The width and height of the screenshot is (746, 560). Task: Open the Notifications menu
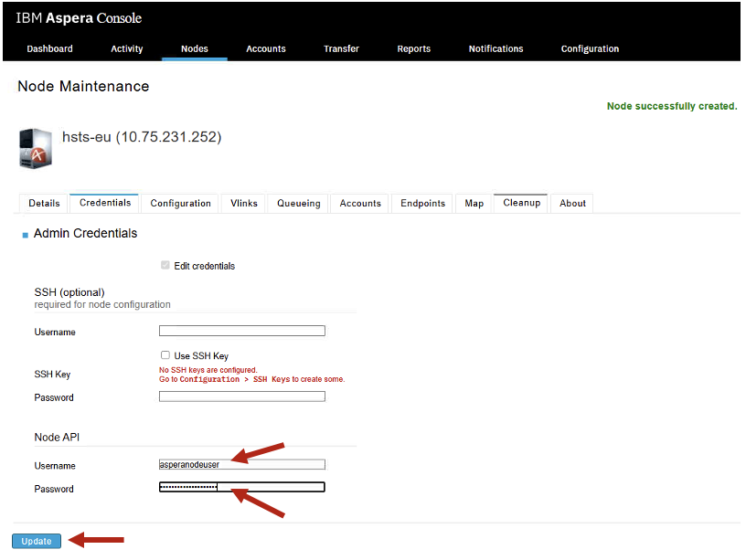[496, 48]
